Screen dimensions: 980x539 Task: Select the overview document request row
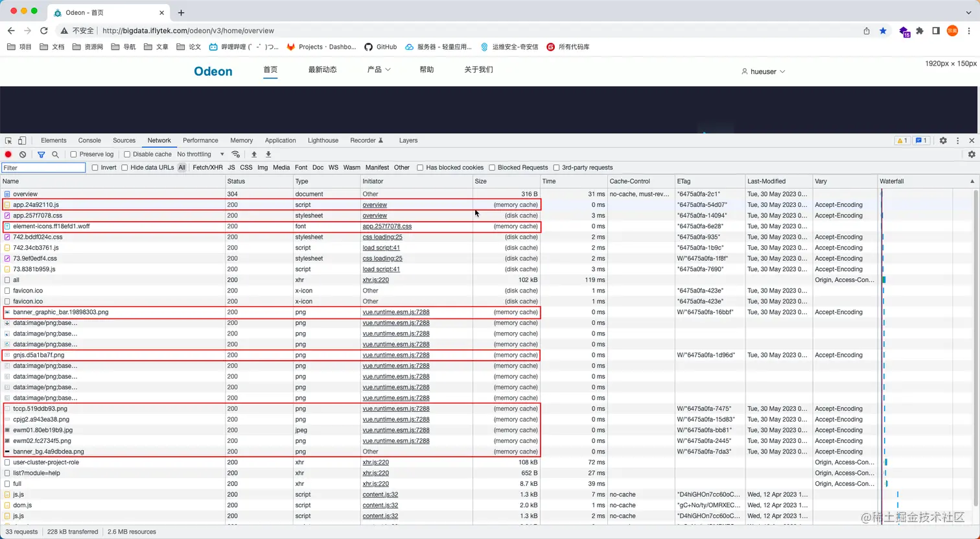pos(439,194)
